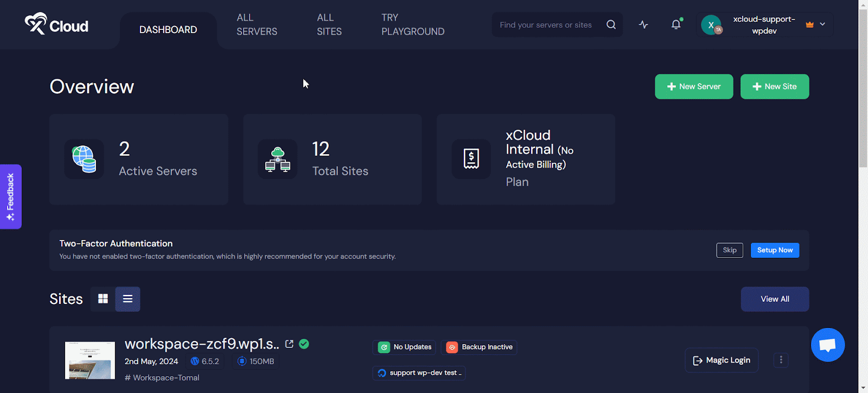Skip two-factor authentication setup

pos(730,250)
